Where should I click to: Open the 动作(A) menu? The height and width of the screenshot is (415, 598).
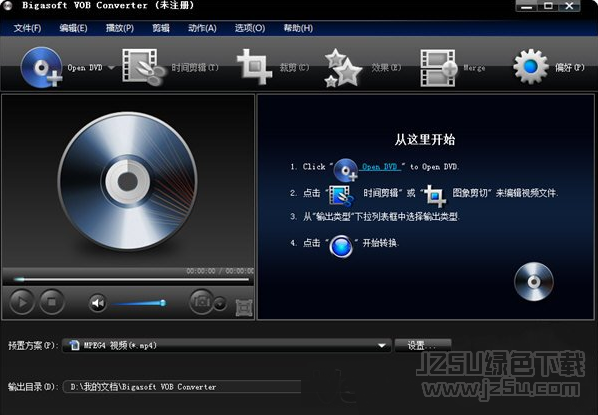tap(203, 28)
